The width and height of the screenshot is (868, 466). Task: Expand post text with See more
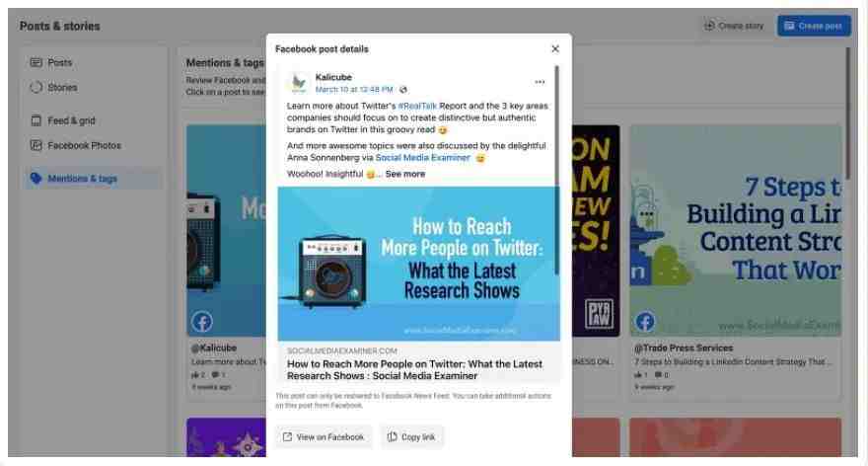405,174
